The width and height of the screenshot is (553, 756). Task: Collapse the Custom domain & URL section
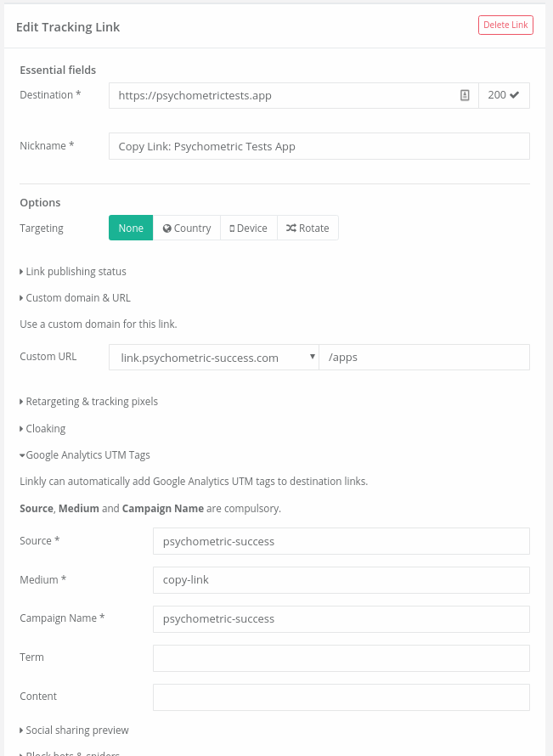(77, 298)
